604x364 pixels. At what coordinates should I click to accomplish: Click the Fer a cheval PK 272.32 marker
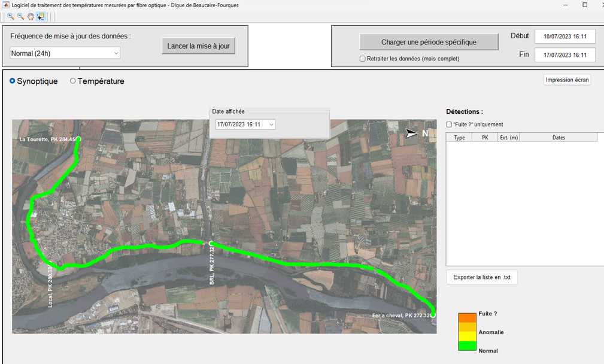click(x=433, y=315)
